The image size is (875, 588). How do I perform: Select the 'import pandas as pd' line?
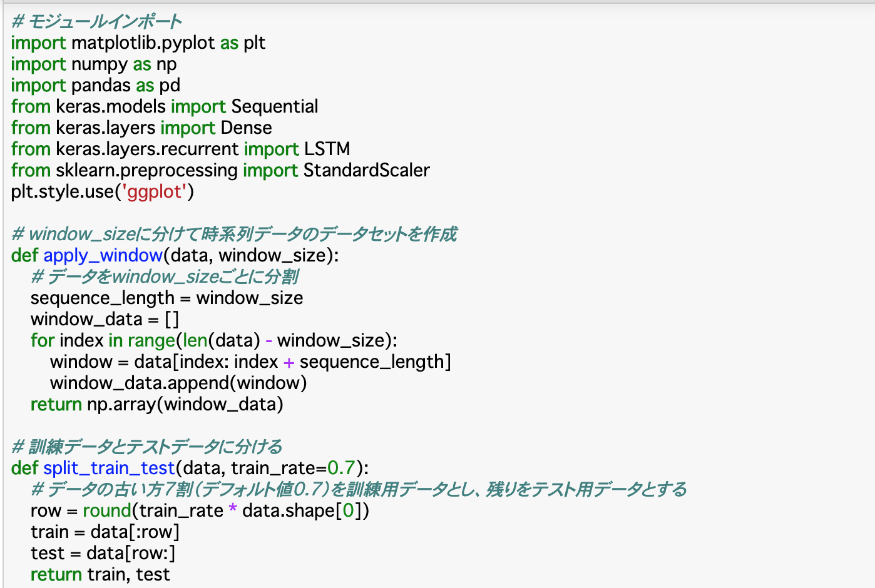point(94,85)
